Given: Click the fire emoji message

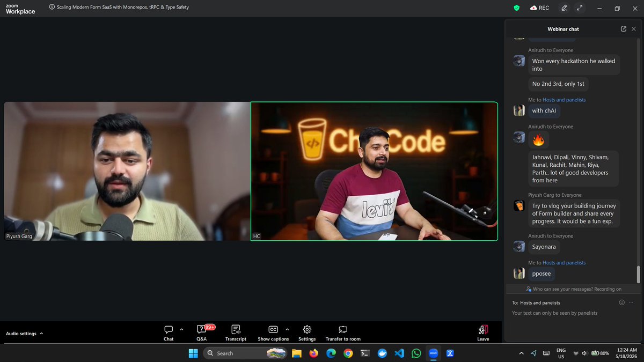Looking at the screenshot, I should point(538,140).
